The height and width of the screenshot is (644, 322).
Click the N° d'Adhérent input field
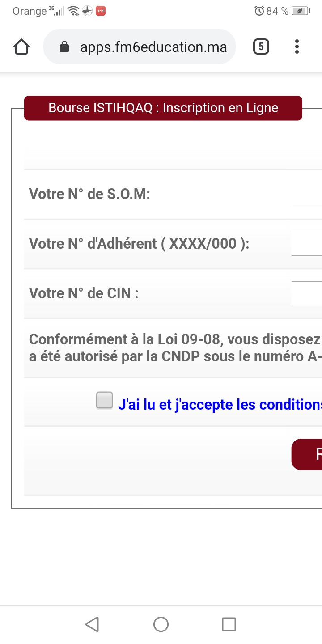pos(307,244)
